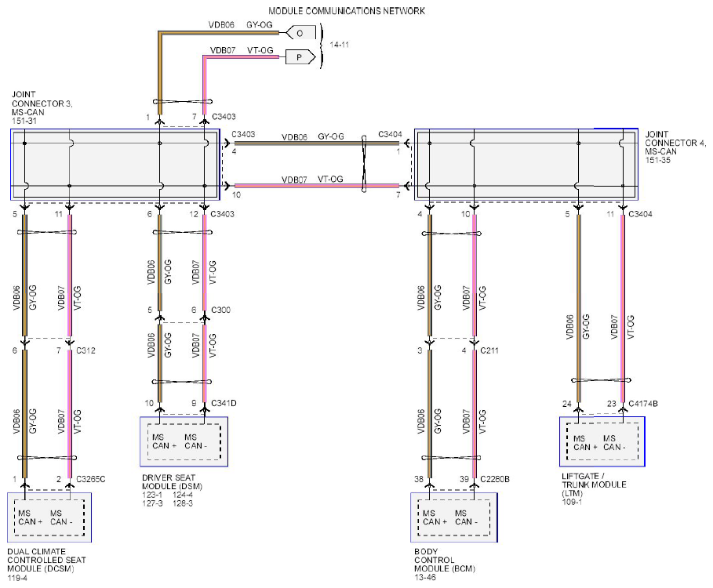Viewport: 713px width, 588px height.
Task: Click the Joint Connector 4 block
Action: pyautogui.click(x=526, y=165)
